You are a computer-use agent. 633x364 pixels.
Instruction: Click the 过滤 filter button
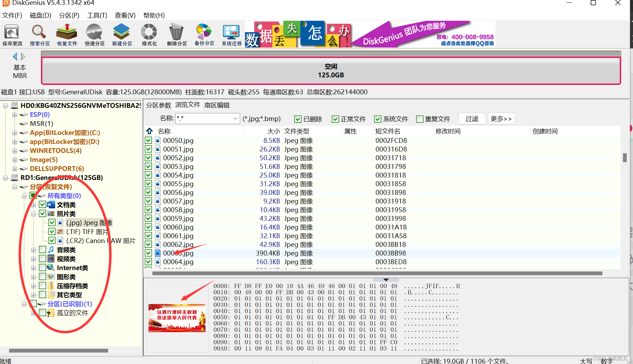(472, 119)
